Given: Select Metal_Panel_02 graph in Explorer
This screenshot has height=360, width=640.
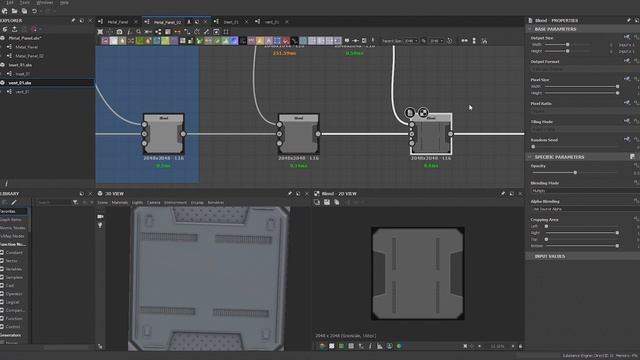Looking at the screenshot, I should [29, 56].
